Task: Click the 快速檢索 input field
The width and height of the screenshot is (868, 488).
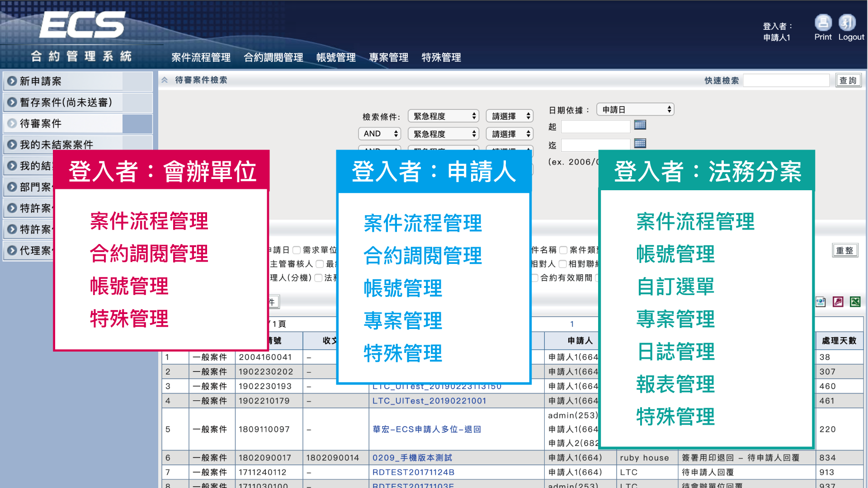Action: click(x=786, y=80)
